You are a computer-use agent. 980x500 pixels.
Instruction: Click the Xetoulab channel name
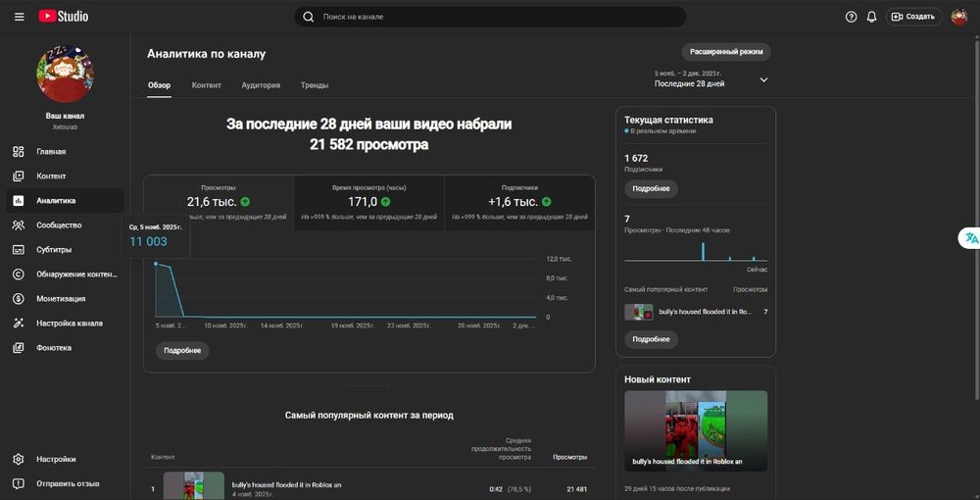pos(65,126)
